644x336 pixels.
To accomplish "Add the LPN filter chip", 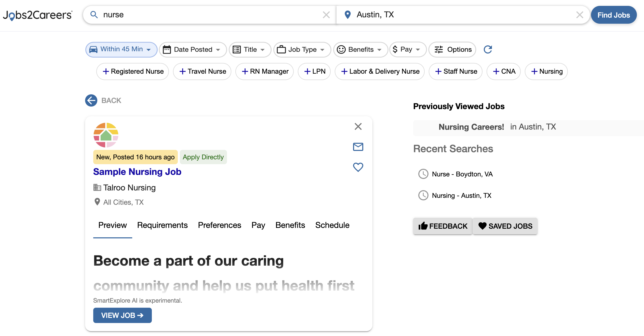I will click(314, 71).
